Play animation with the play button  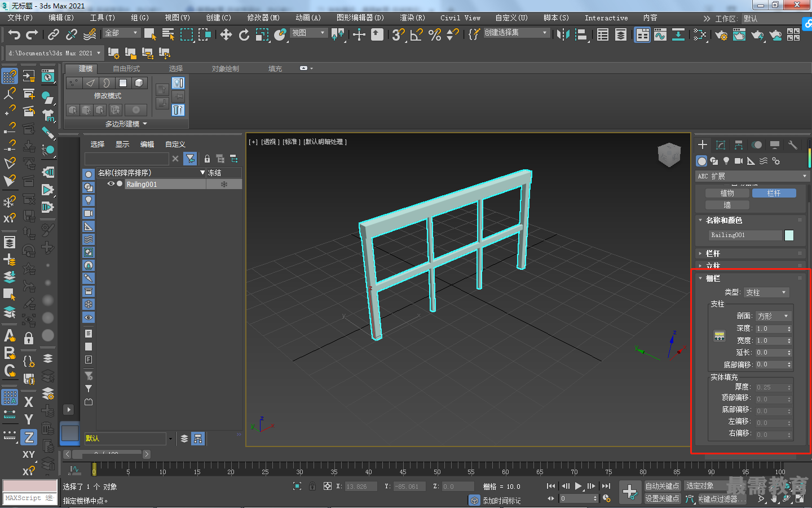pos(578,486)
